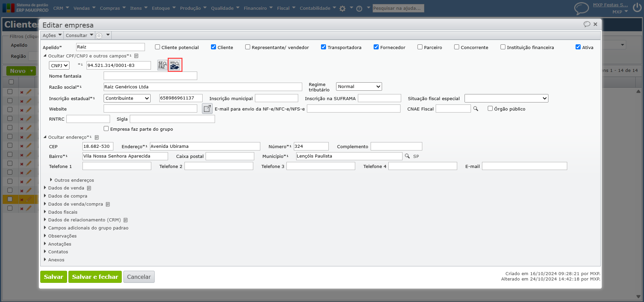
Task: Expand the Dados fiscais section
Action: pyautogui.click(x=63, y=212)
